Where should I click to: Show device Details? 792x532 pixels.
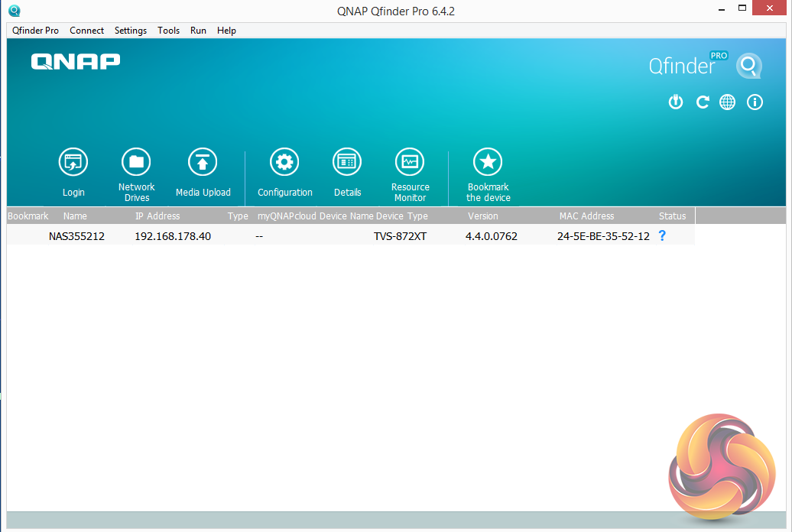coord(347,162)
